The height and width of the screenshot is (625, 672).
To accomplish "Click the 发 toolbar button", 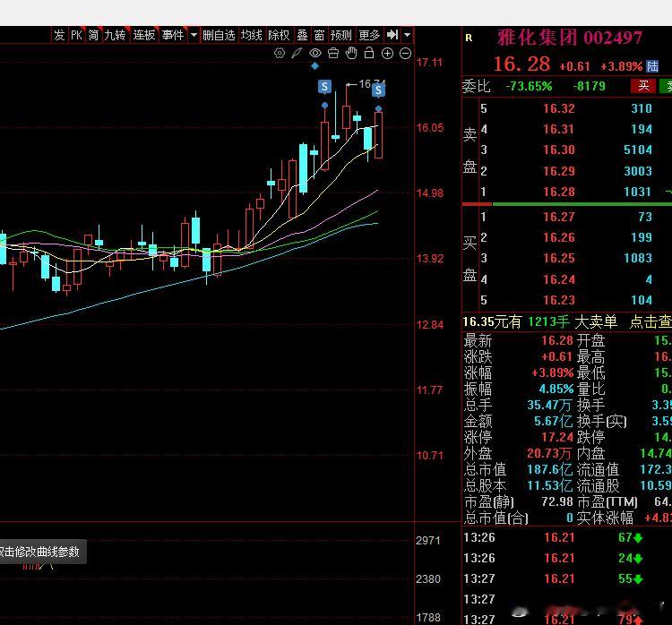I will 59,35.
